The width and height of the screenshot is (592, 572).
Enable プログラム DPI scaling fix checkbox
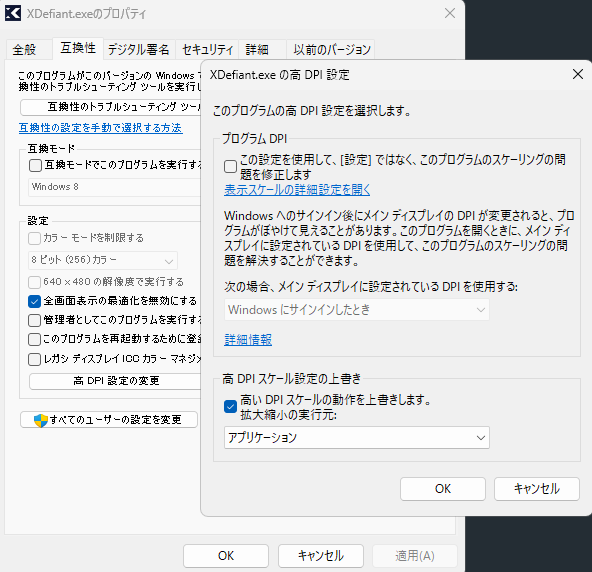point(230,167)
